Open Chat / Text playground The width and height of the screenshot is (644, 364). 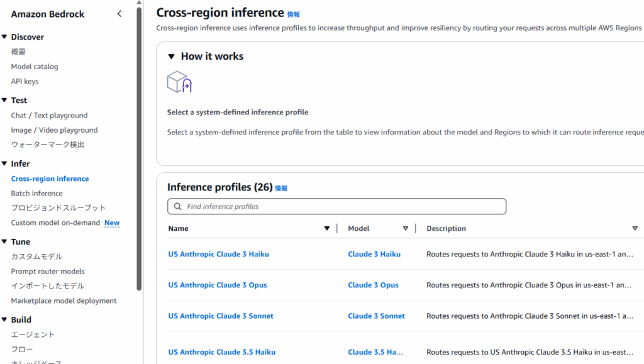[x=49, y=115]
